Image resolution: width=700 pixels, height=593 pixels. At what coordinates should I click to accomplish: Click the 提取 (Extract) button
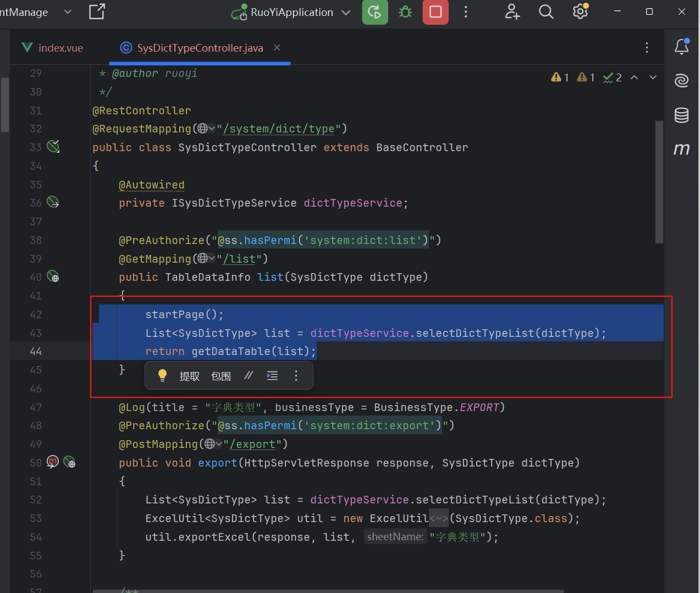tap(189, 376)
